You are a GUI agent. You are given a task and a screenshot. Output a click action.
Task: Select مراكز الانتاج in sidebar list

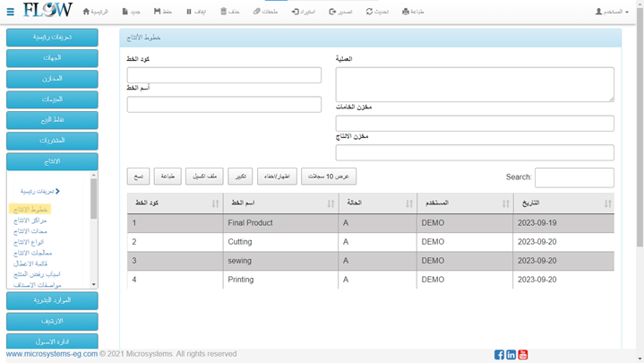tap(32, 220)
